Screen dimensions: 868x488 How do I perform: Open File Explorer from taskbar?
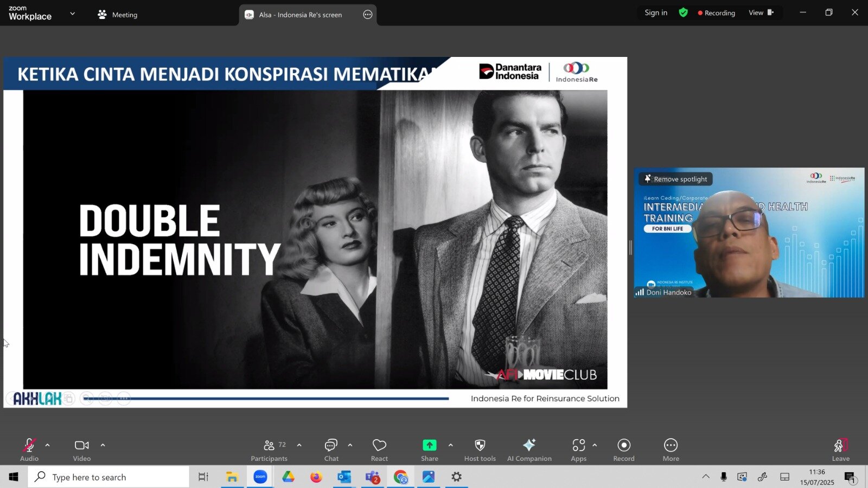point(232,477)
